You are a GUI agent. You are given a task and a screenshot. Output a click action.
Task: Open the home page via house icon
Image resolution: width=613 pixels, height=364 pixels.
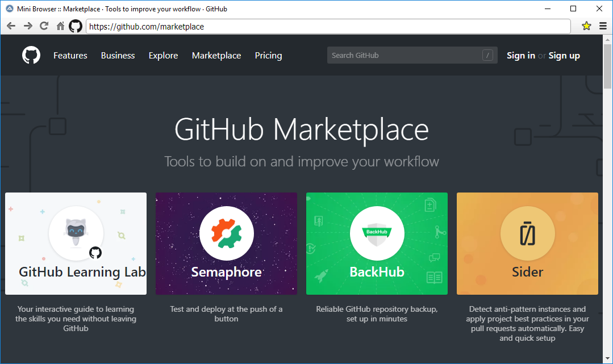(60, 26)
